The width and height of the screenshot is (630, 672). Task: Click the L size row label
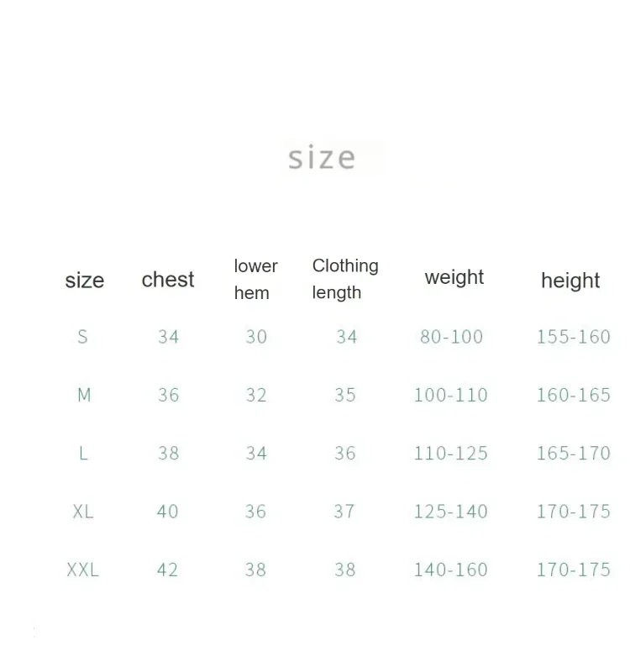(x=83, y=453)
